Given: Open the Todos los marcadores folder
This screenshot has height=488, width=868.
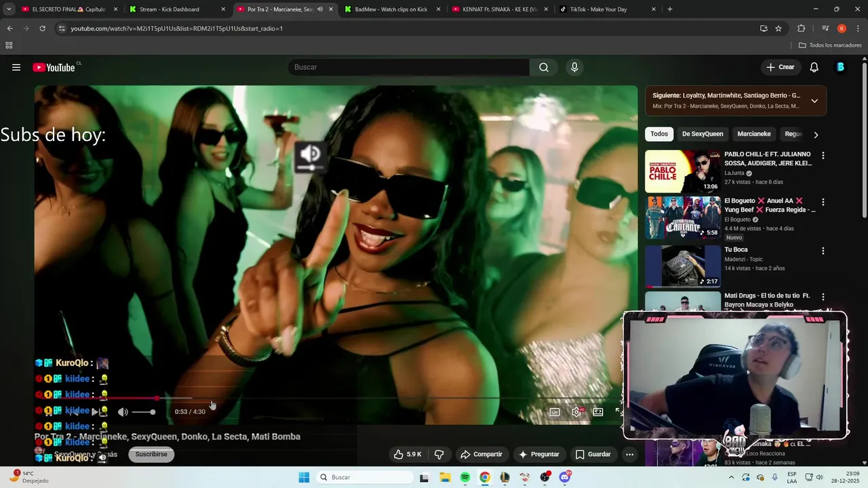Looking at the screenshot, I should [x=830, y=45].
